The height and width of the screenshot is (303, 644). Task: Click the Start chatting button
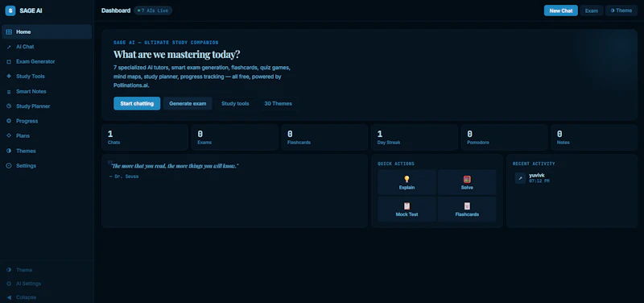tap(137, 104)
